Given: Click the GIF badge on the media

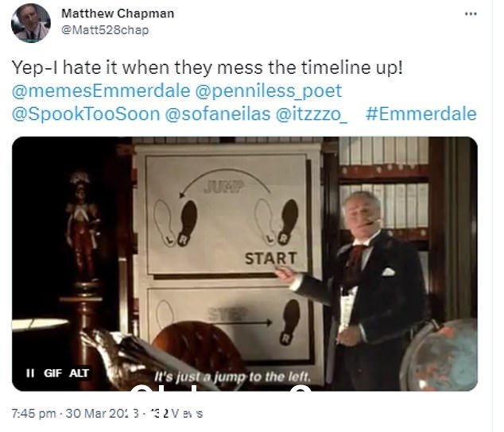Looking at the screenshot, I should click(52, 373).
